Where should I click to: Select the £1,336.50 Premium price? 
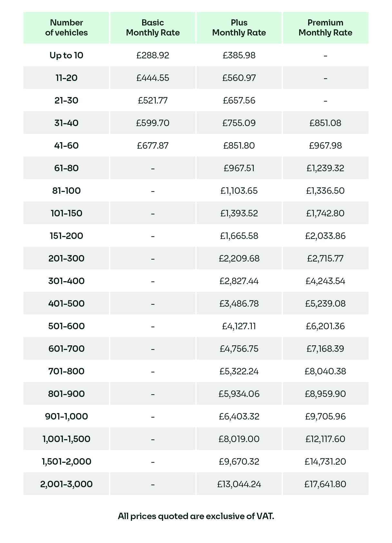[325, 191]
